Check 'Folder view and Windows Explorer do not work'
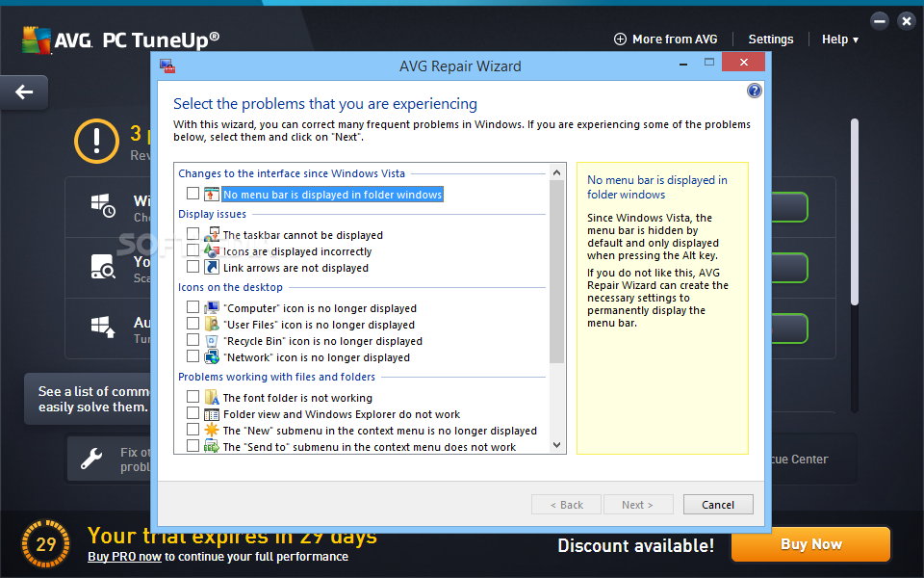 point(192,413)
